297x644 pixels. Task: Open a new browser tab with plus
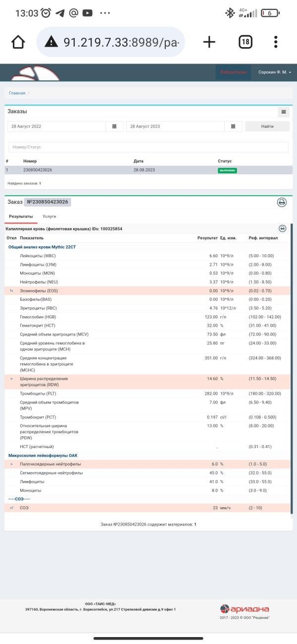pyautogui.click(x=209, y=42)
